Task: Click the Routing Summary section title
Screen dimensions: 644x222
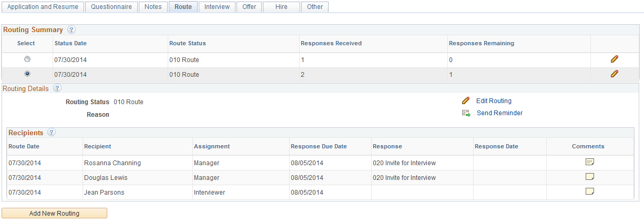Action: (33, 30)
